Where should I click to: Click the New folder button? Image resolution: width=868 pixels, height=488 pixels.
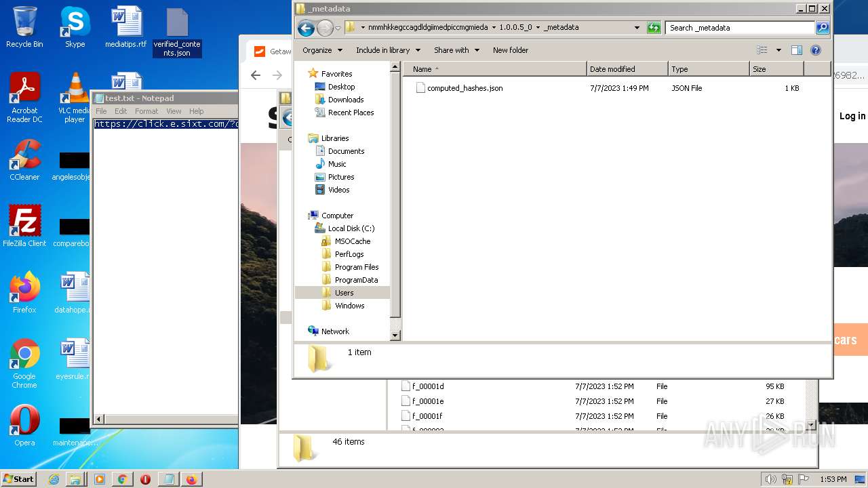click(511, 50)
